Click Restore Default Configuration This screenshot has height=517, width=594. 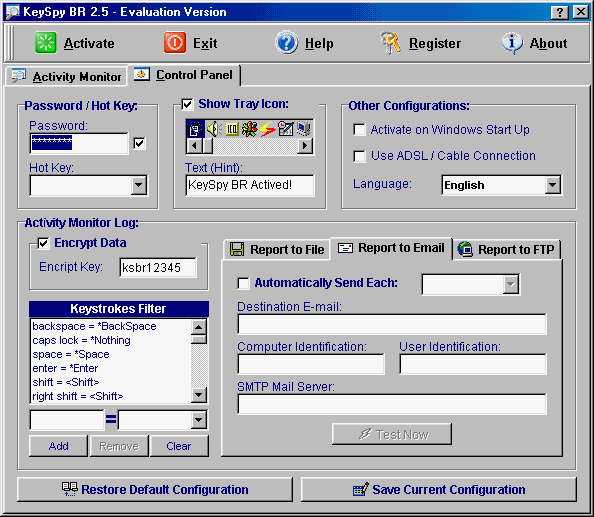point(155,489)
